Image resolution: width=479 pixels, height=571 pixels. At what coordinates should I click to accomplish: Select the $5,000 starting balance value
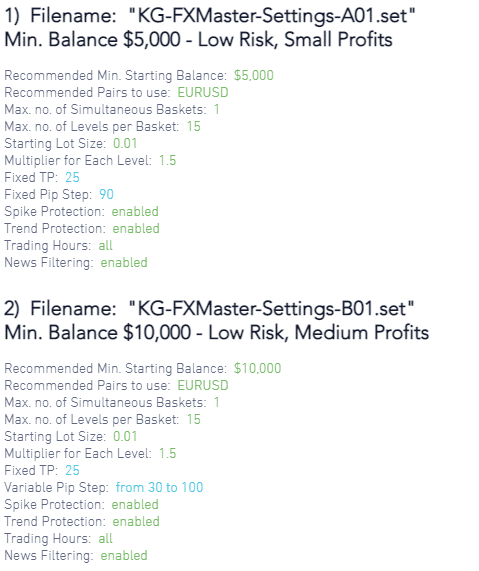coord(254,75)
